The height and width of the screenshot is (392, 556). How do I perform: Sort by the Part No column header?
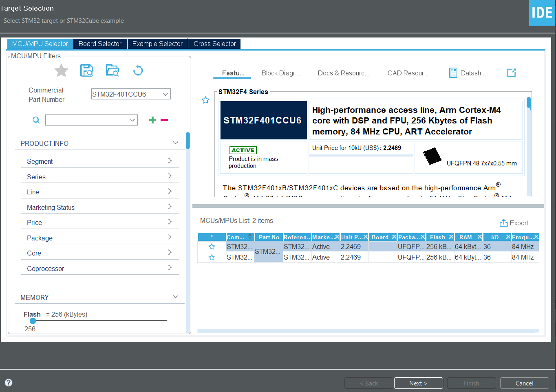click(x=269, y=237)
